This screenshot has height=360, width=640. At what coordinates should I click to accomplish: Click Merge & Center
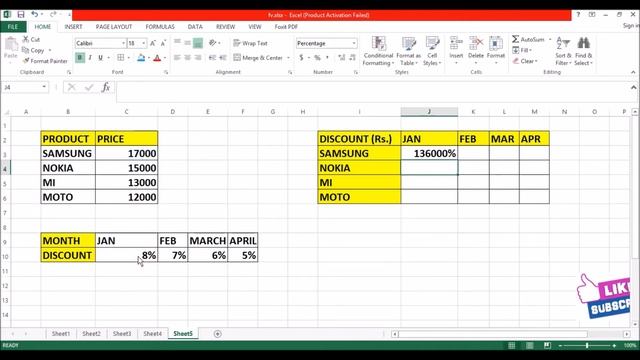tap(258, 58)
